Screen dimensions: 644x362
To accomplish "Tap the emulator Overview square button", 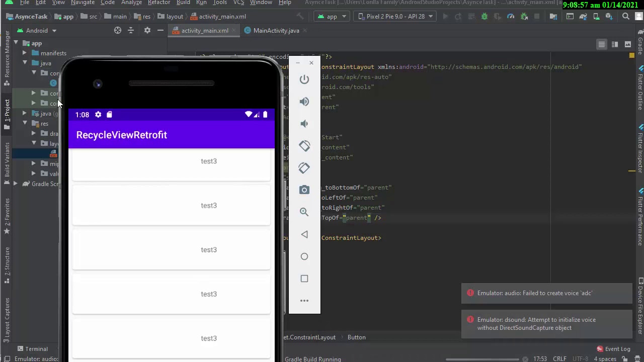I will click(x=304, y=279).
